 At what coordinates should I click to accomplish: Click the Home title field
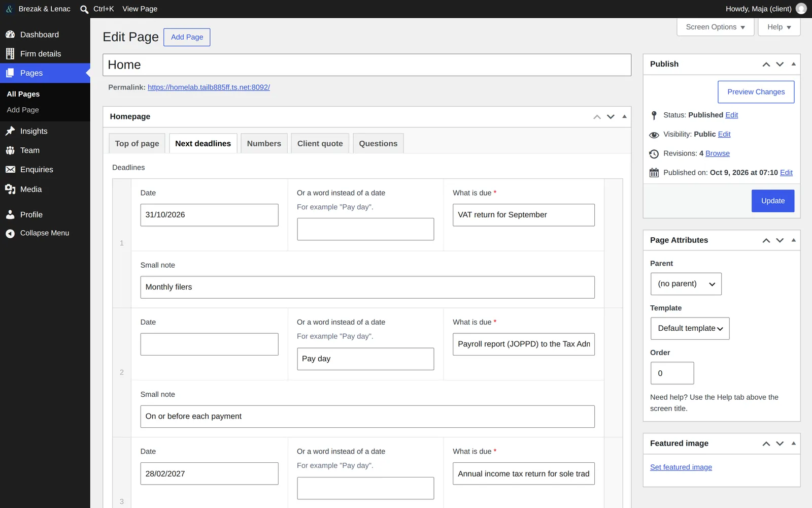[x=367, y=65]
